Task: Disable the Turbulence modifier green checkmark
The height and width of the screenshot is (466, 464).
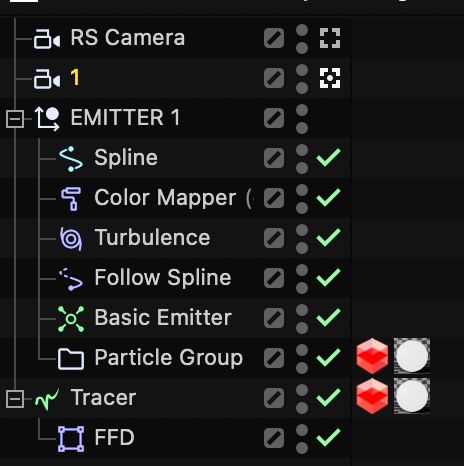Action: pos(328,238)
